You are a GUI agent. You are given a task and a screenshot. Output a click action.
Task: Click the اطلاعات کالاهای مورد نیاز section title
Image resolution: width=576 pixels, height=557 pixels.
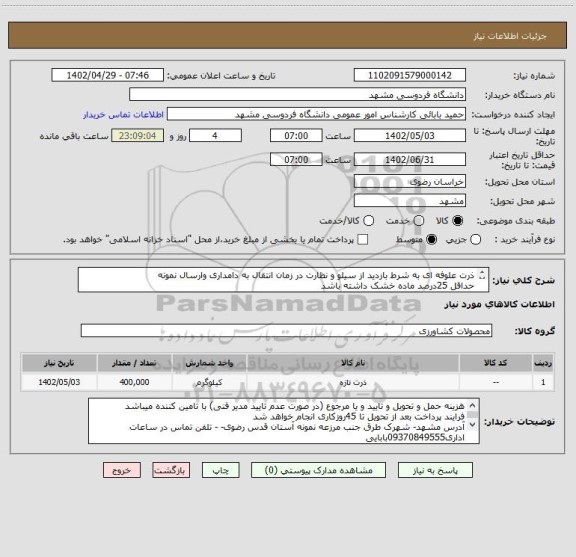click(500, 304)
